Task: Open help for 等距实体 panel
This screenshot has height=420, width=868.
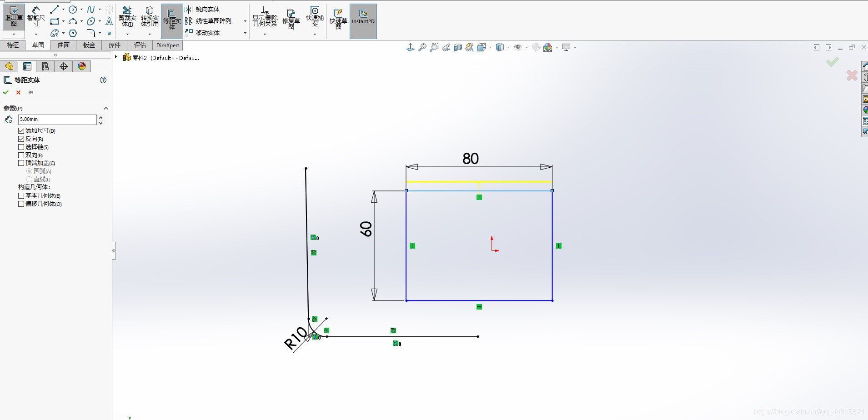Action: tap(103, 80)
